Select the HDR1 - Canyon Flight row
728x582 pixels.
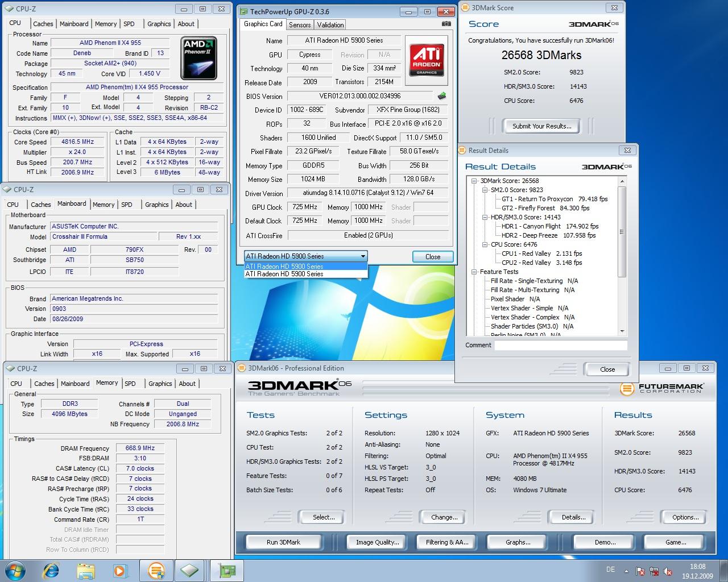[549, 226]
